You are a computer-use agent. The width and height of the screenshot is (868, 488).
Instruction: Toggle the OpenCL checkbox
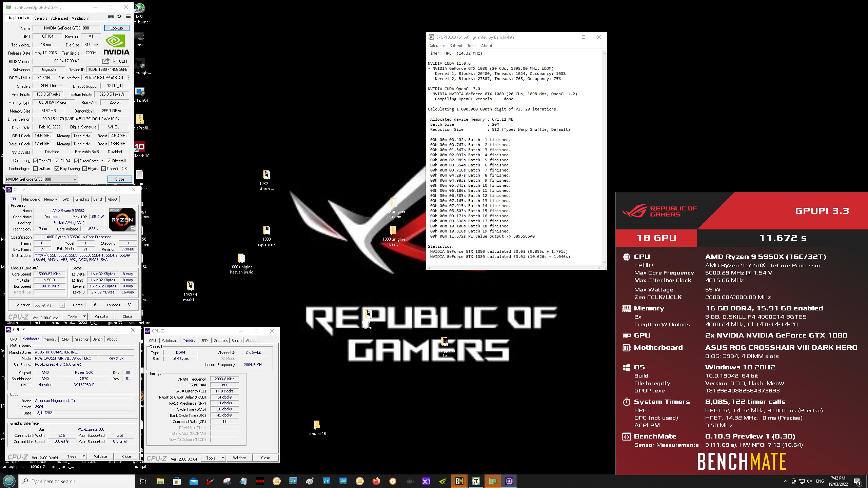click(x=35, y=161)
